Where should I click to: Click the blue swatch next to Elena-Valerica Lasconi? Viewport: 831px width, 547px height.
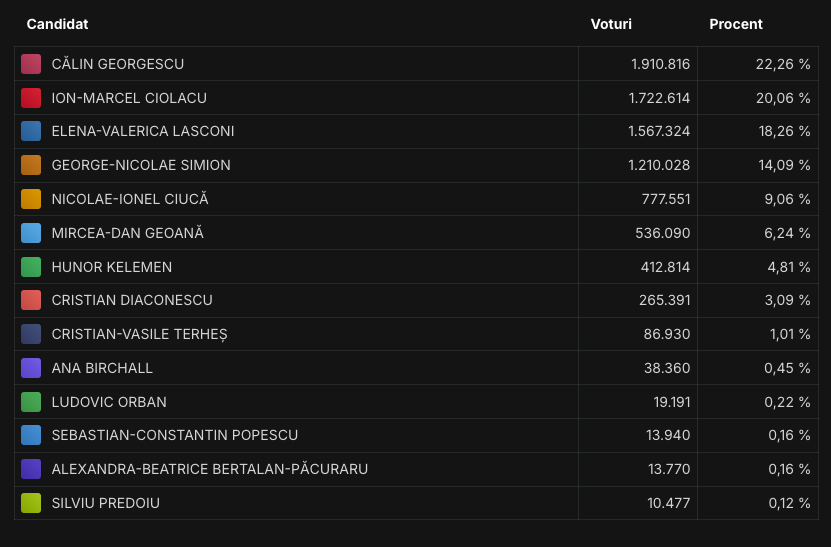[x=31, y=131]
